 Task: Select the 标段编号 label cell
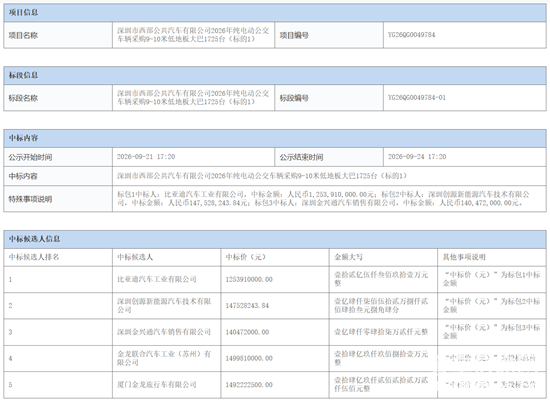tap(329, 98)
